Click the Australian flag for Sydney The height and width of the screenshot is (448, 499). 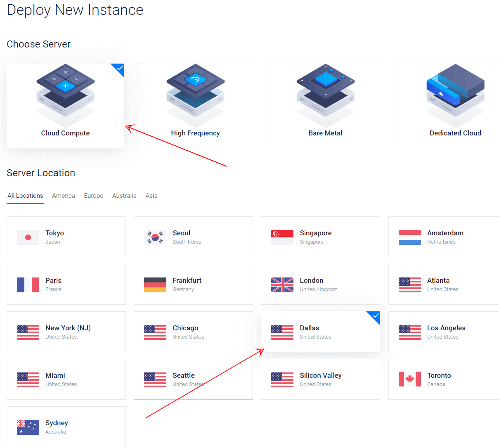(x=28, y=427)
